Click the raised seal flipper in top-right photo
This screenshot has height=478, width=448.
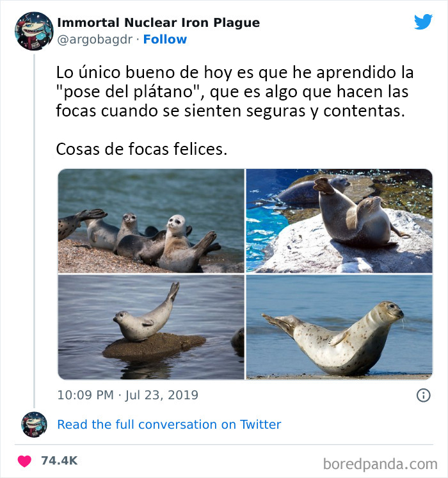tap(323, 185)
